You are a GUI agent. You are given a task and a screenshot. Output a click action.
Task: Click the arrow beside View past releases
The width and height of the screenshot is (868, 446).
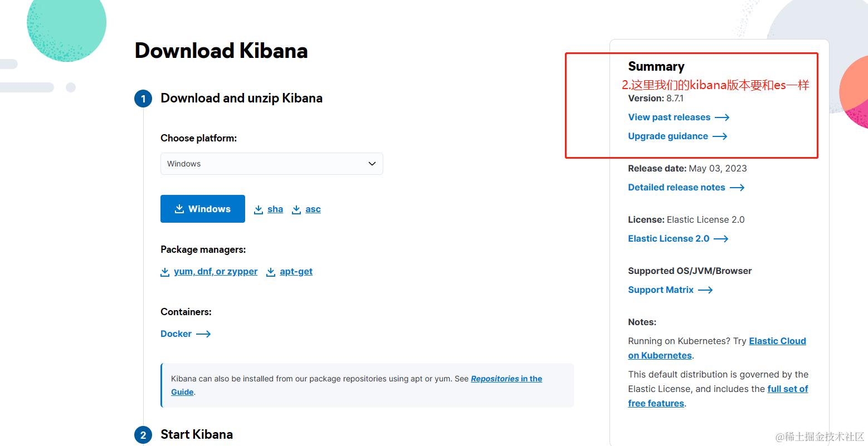722,117
